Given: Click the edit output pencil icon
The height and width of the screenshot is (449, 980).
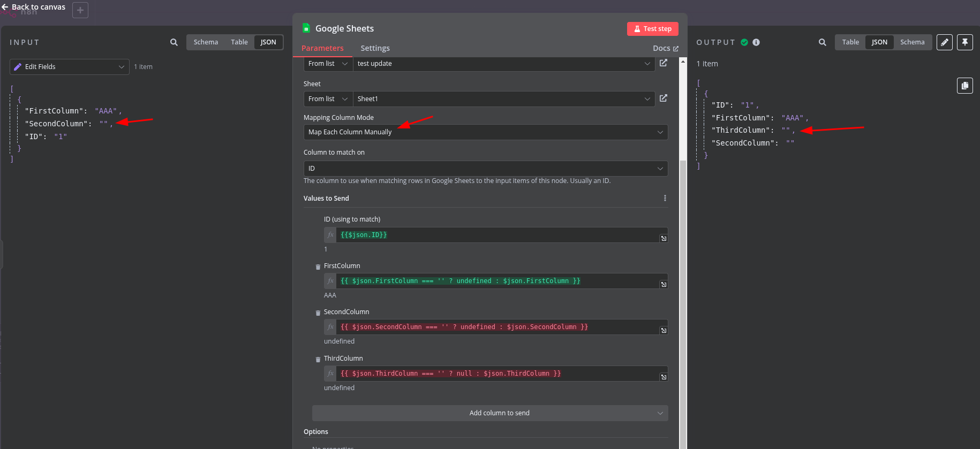Looking at the screenshot, I should 945,42.
